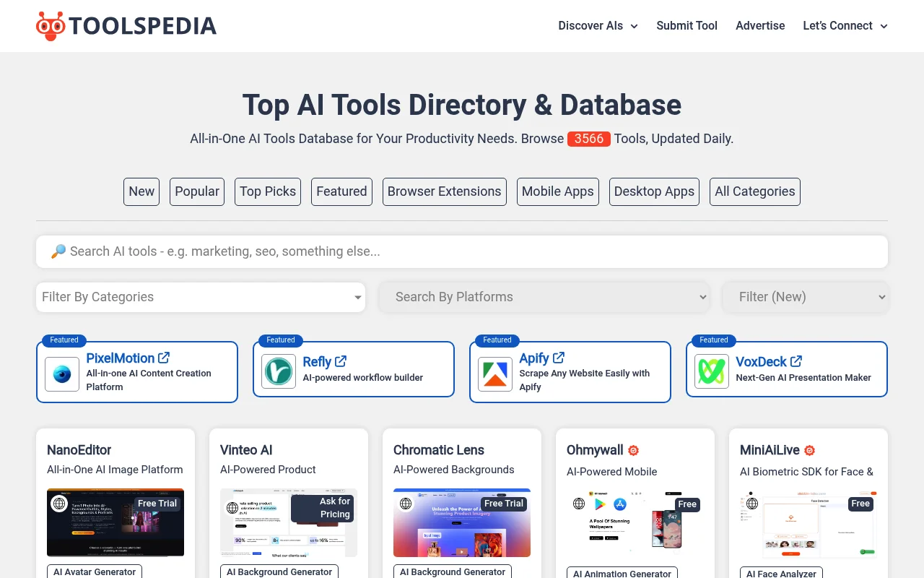Click the Submit Tool link
The width and height of the screenshot is (924, 578).
point(687,26)
